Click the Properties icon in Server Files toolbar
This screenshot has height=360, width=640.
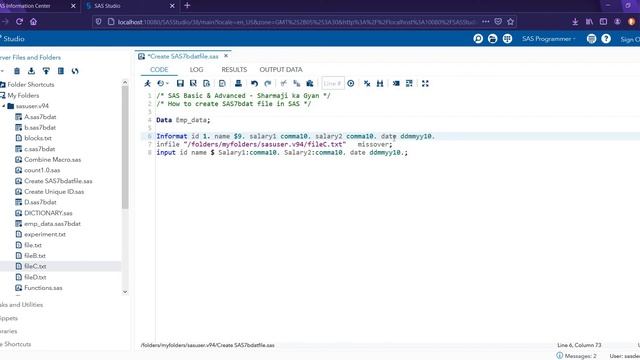pyautogui.click(x=61, y=71)
